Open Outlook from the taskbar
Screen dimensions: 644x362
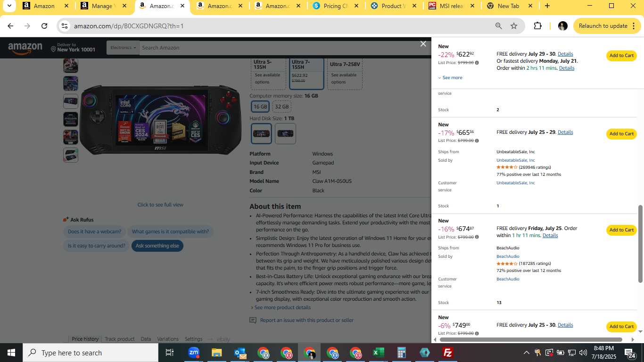point(240,353)
